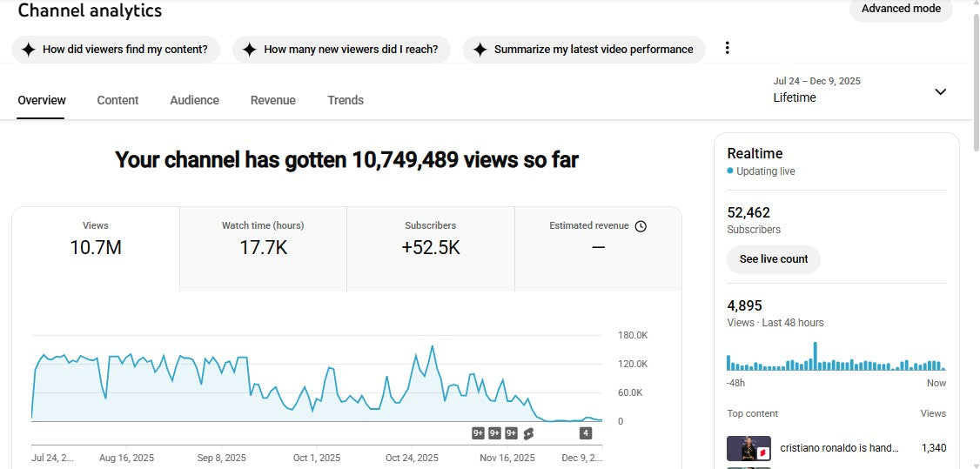Click sparkle icon on 'Summarize my latest video' chip
980x469 pixels.
480,50
